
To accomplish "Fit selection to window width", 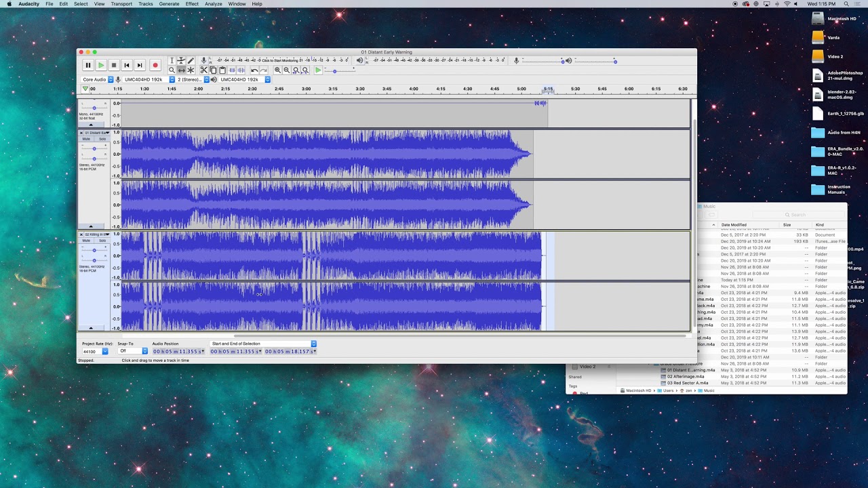I will coord(296,70).
